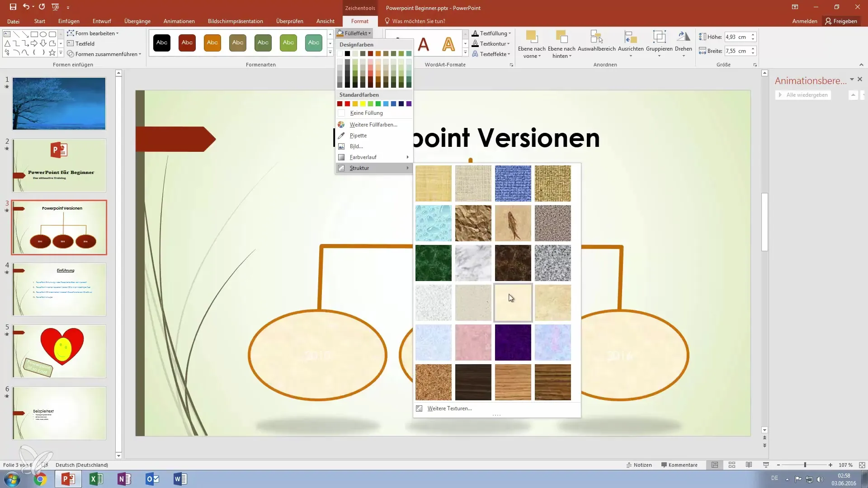Pick the purple mesh texture swatch
868x488 pixels.
(513, 343)
